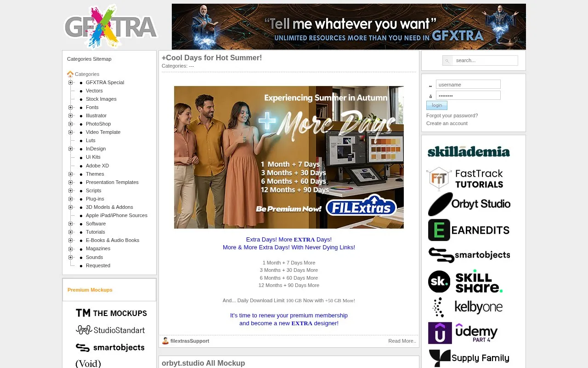588x368 pixels.
Task: Click the username field person icon
Action: 430,85
